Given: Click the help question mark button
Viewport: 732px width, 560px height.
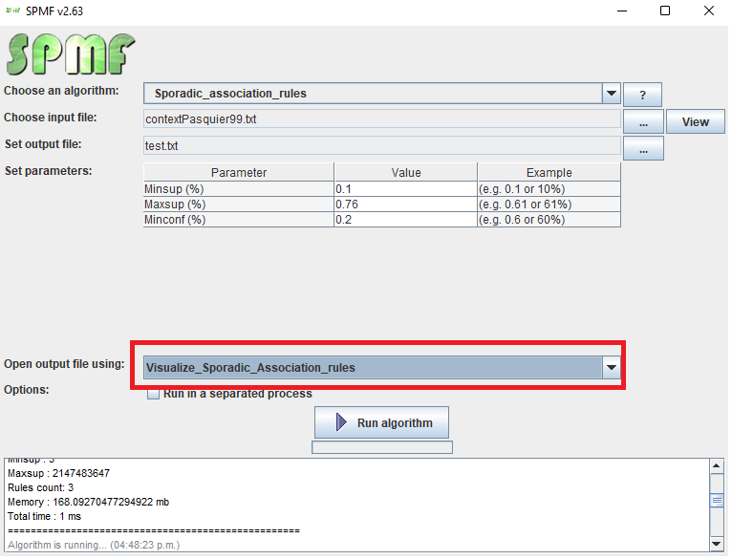Looking at the screenshot, I should pyautogui.click(x=642, y=95).
